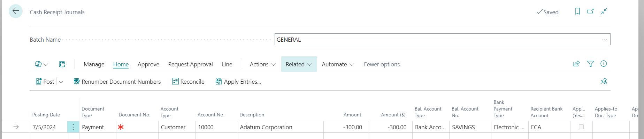Viewport: 644px width, 139px height.
Task: Expand the Automate dropdown
Action: point(338,64)
